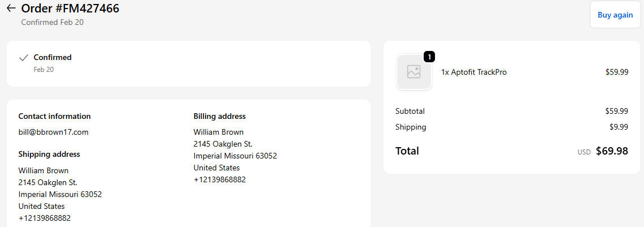Open the product image placeholder thumbnail

click(414, 72)
